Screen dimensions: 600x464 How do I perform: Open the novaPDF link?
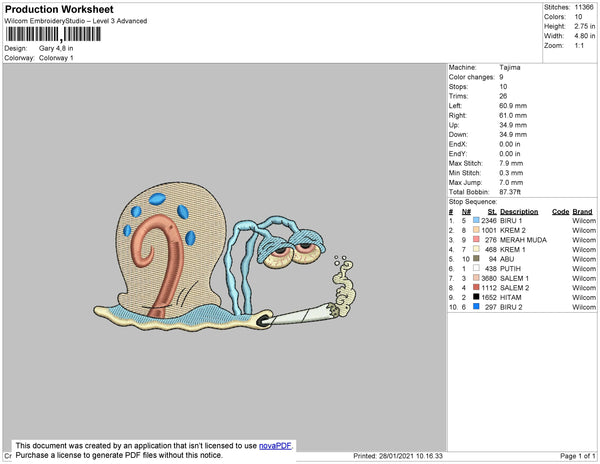pyautogui.click(x=275, y=446)
